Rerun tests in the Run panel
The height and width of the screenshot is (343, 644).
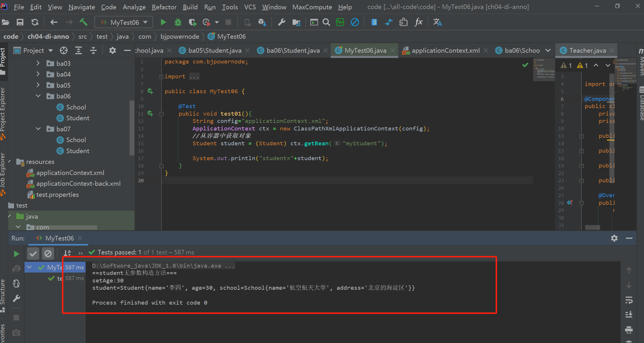pos(17,254)
